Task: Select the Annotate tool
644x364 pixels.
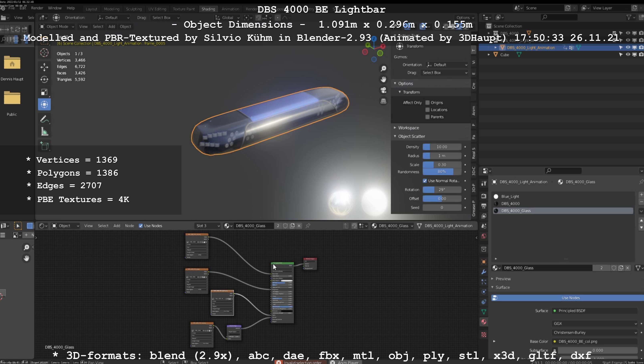Action: pos(44,119)
